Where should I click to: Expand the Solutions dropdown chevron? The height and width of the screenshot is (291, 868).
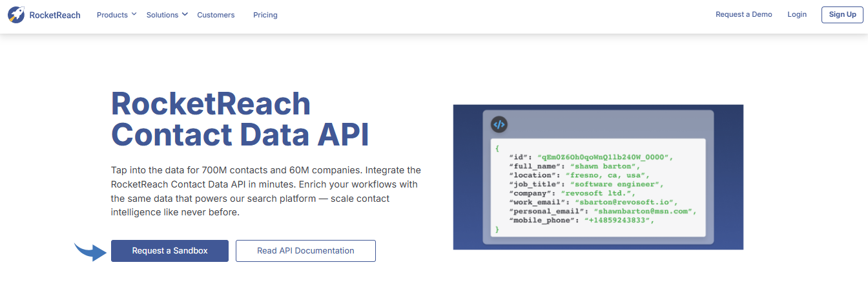tap(185, 14)
